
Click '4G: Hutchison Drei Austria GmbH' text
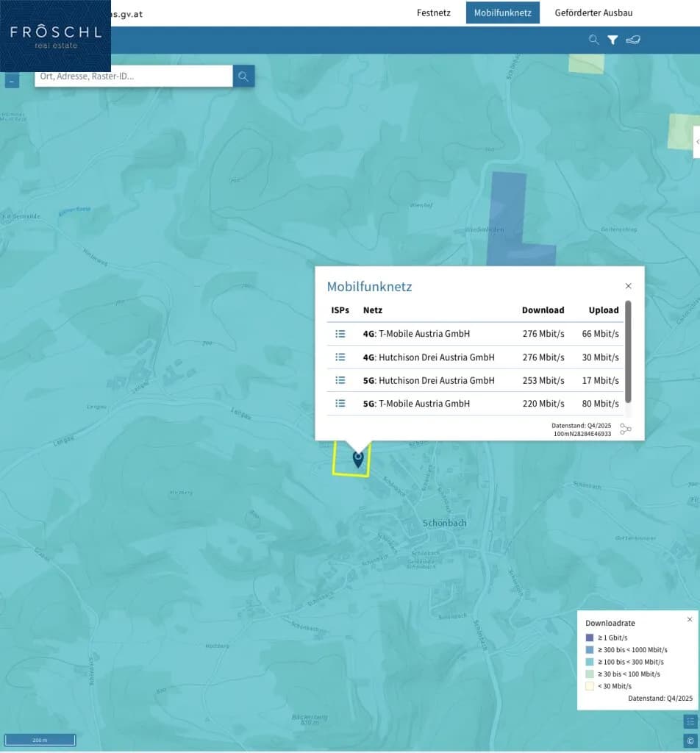(429, 357)
